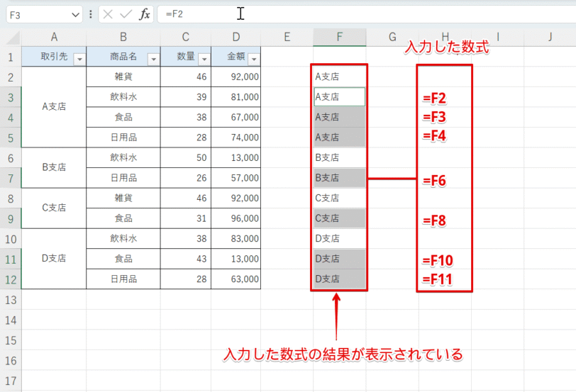Click cell F10 containing D支店

coord(340,239)
